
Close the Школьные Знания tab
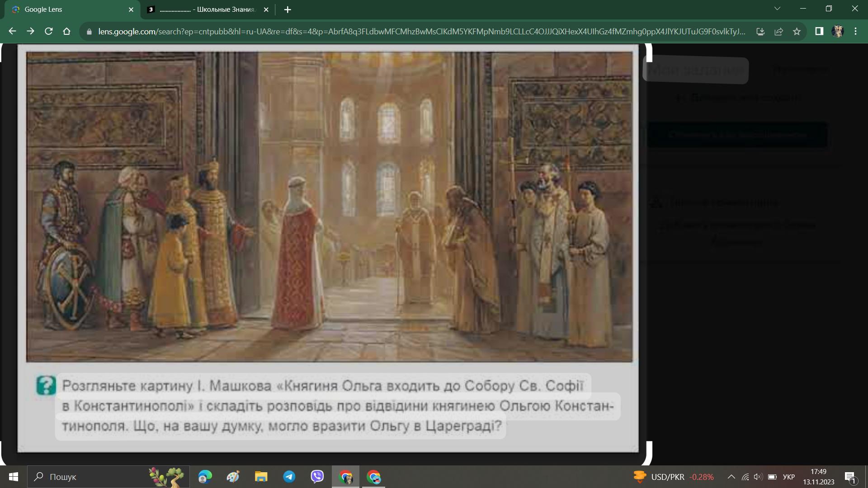pos(266,9)
